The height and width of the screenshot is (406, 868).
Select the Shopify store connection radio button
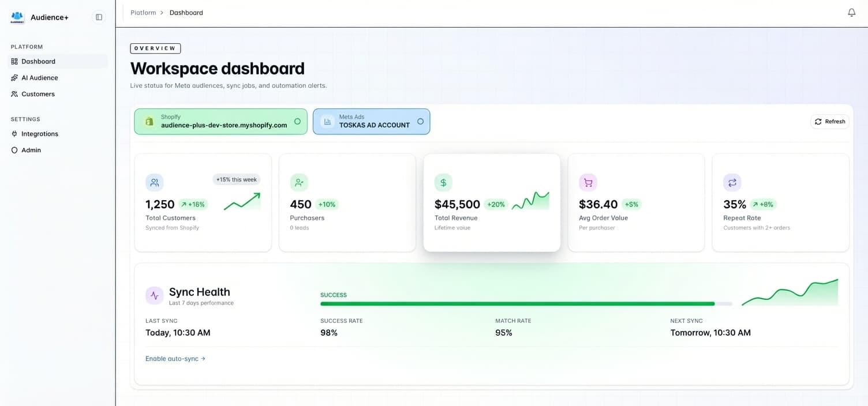click(297, 121)
